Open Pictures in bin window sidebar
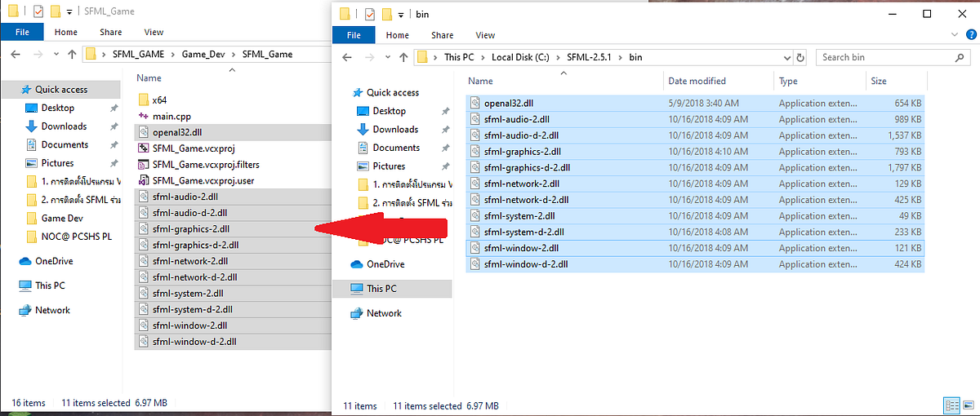Viewport: 980px width, 416px height. pyautogui.click(x=389, y=166)
